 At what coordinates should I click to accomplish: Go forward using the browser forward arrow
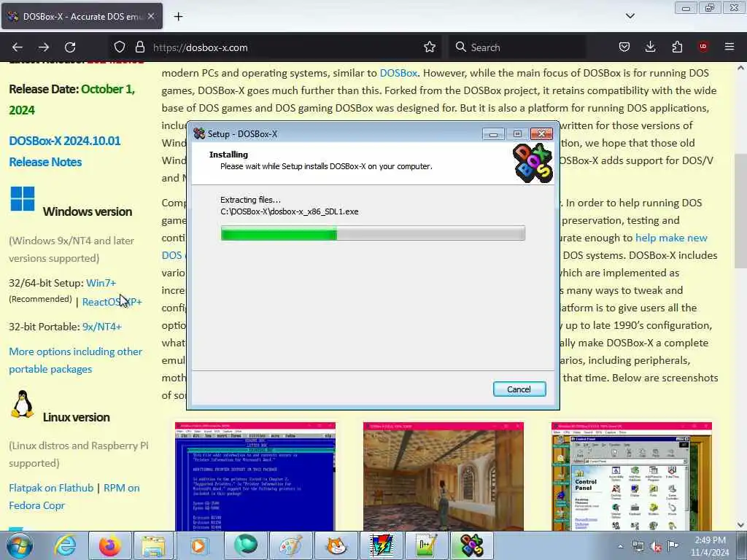tap(44, 47)
